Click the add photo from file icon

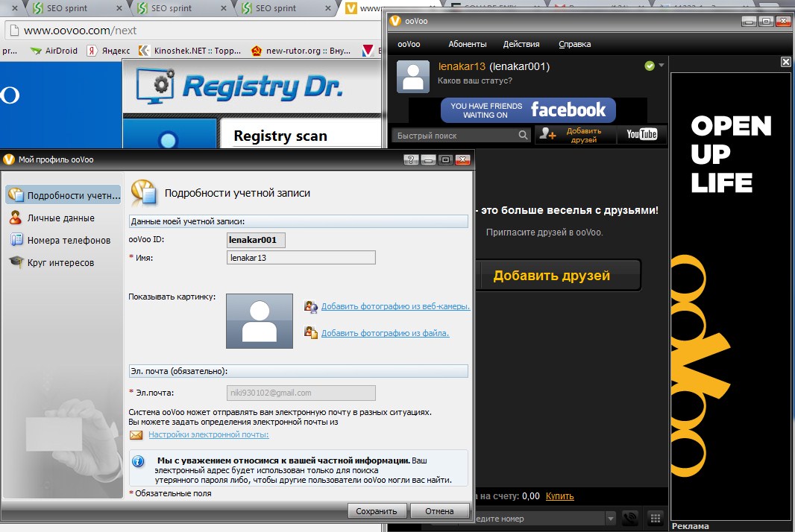310,332
